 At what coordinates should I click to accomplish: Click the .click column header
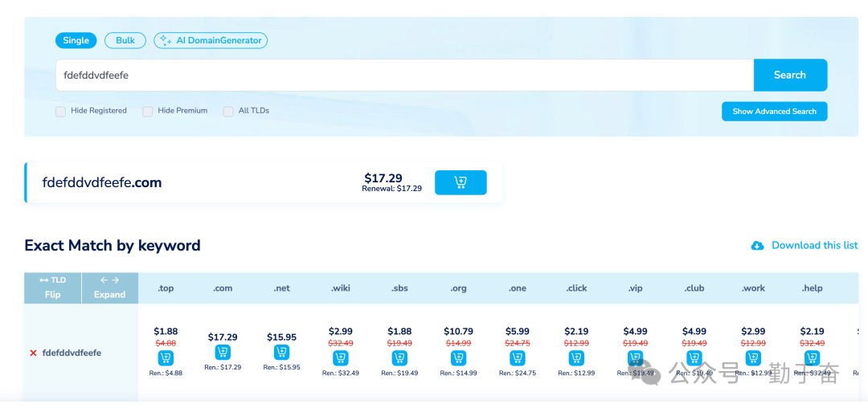(x=576, y=288)
